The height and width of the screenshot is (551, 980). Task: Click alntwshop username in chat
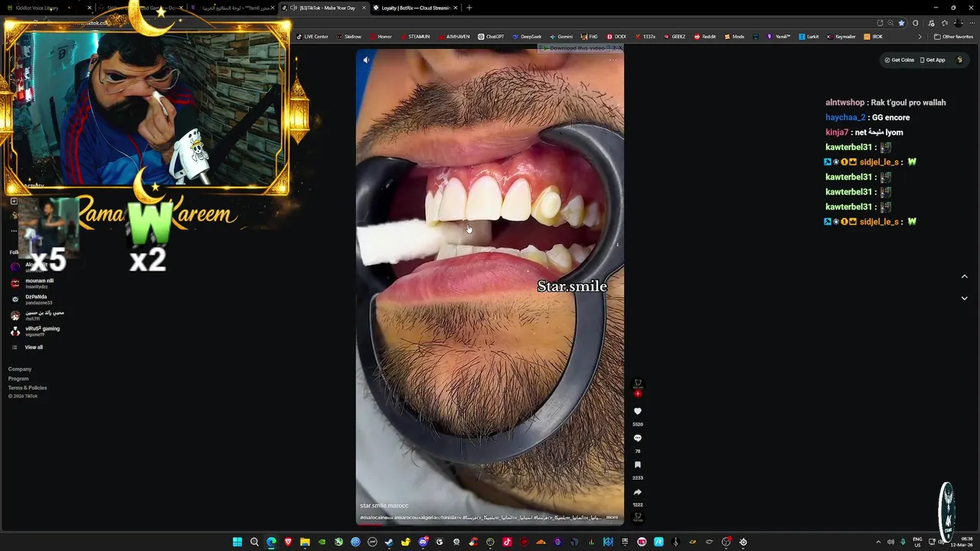coord(844,103)
